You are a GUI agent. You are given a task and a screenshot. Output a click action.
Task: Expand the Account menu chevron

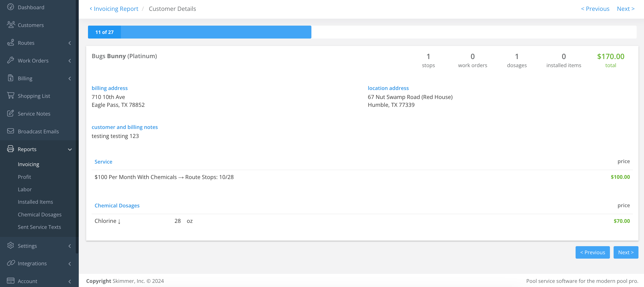coord(70,281)
